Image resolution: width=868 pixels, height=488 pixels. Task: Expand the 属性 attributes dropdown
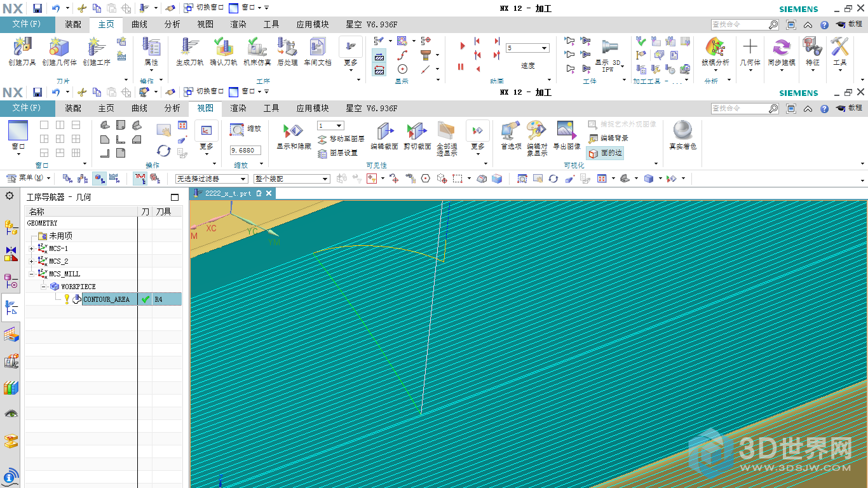151,71
